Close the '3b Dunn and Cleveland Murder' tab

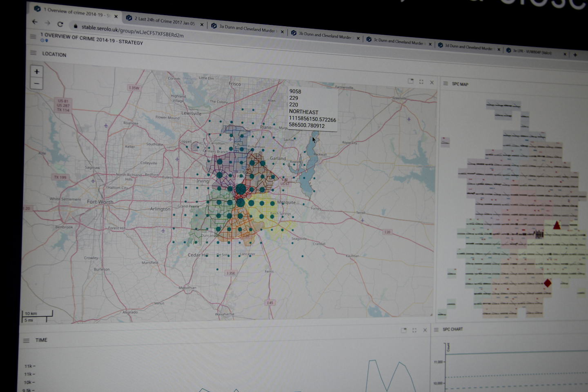tap(358, 38)
